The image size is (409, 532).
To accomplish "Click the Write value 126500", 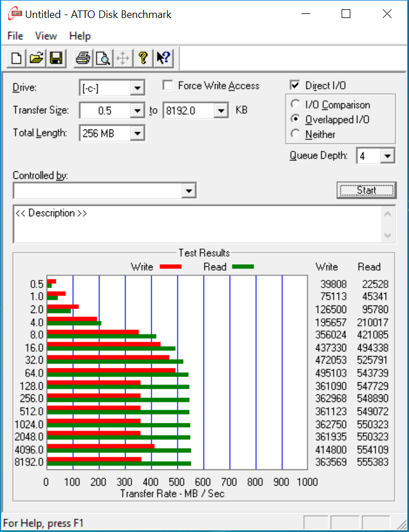I will tap(331, 310).
